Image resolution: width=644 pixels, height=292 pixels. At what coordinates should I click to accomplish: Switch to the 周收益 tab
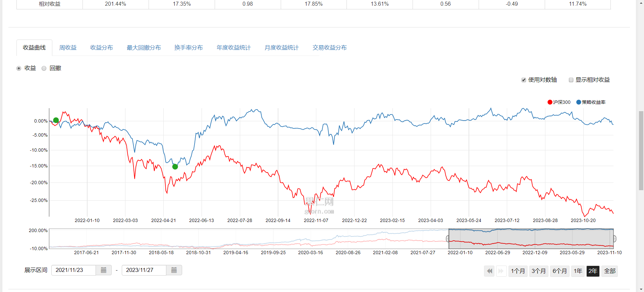(68, 48)
